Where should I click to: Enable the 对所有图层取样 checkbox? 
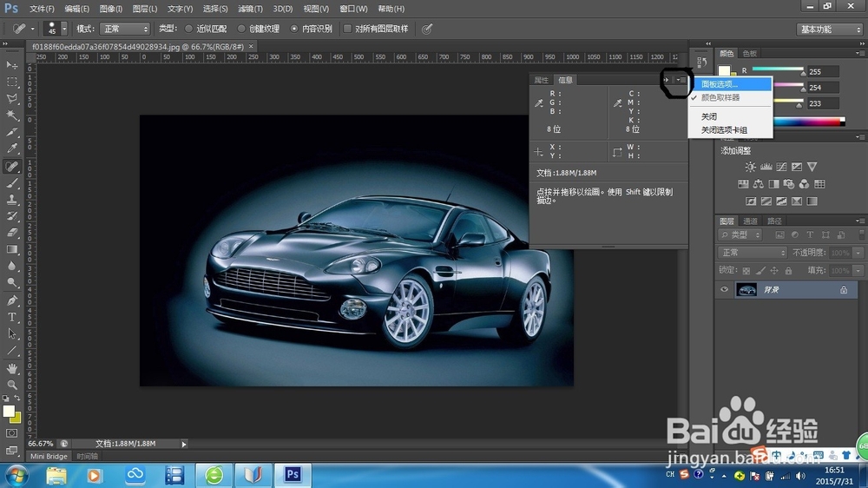[x=348, y=29]
